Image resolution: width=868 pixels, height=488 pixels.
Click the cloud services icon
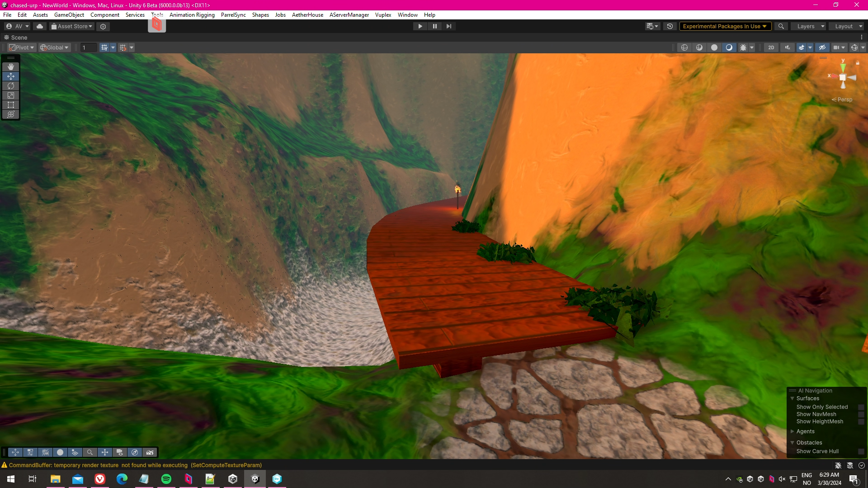click(x=40, y=26)
